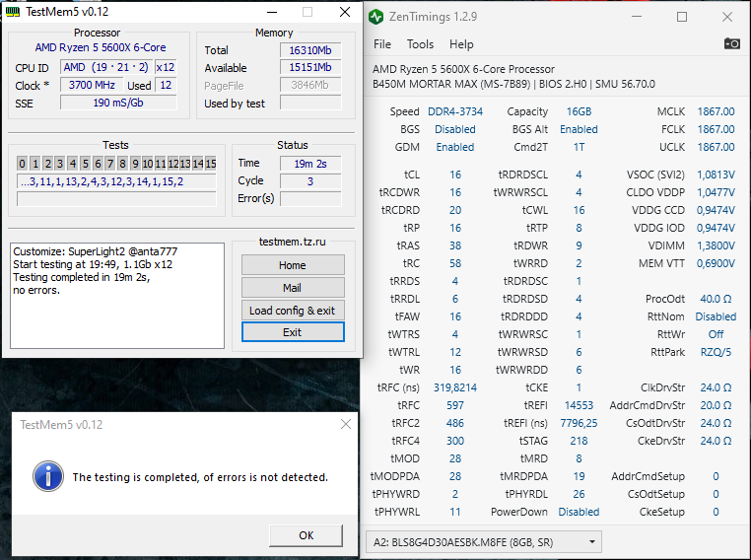Click the tRFC (ns) 319,8214 value
The image size is (751, 560).
pyautogui.click(x=455, y=387)
